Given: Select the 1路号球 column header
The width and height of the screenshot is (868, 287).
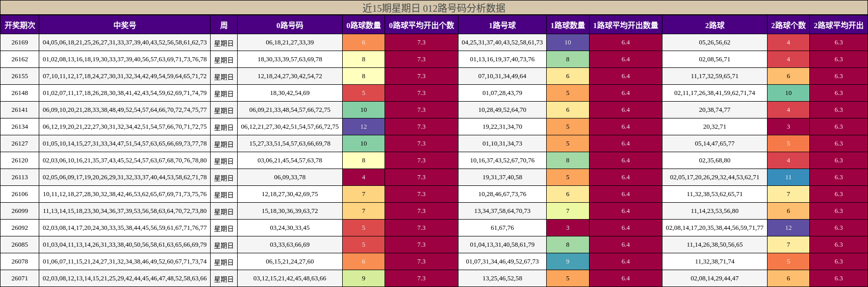Looking at the screenshot, I should click(502, 25).
